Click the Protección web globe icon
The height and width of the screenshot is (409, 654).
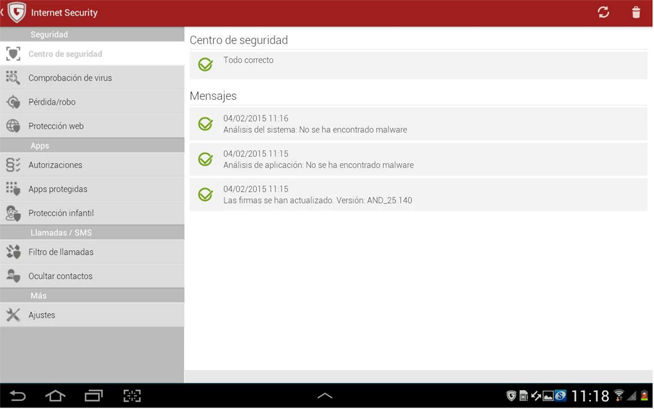tap(13, 126)
